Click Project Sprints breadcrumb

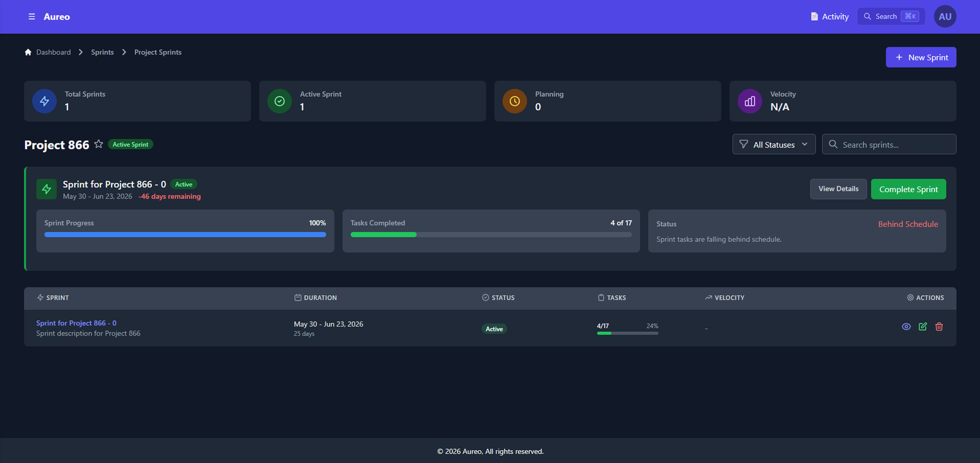158,52
